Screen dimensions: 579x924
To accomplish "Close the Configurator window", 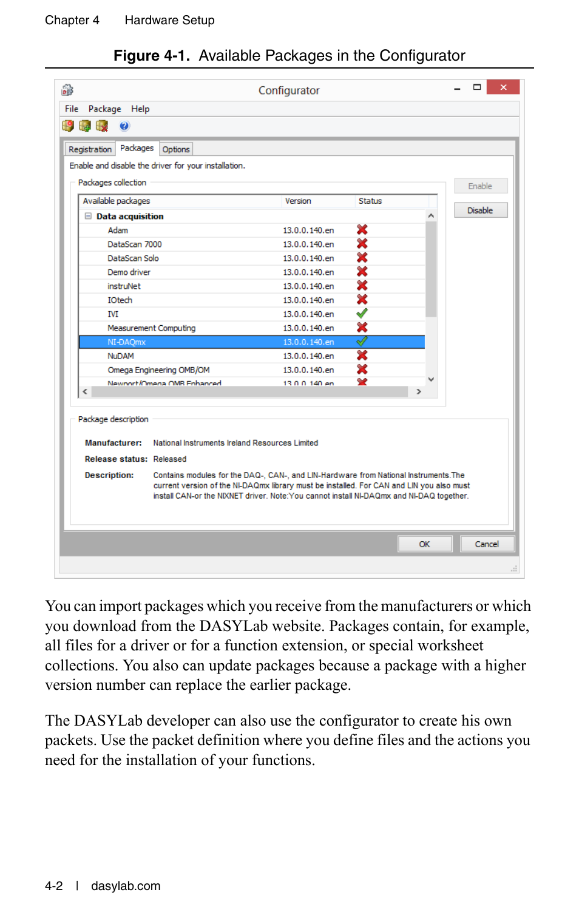I will pyautogui.click(x=503, y=87).
